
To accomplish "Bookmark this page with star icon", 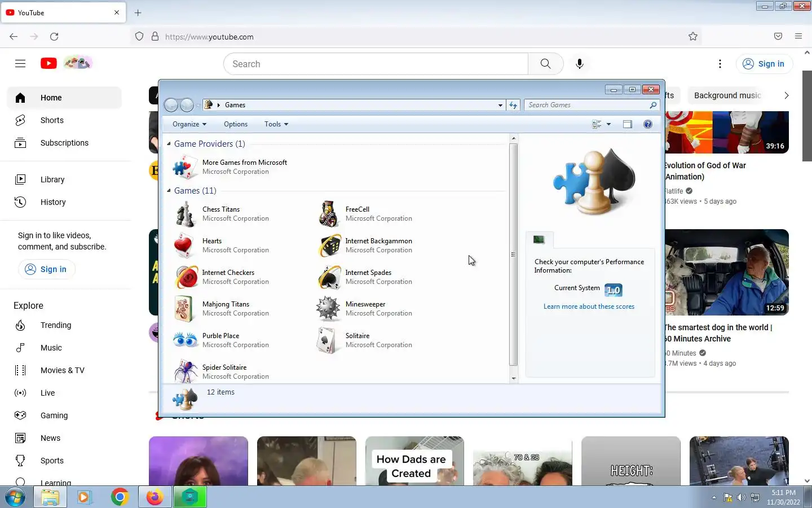I will [693, 37].
